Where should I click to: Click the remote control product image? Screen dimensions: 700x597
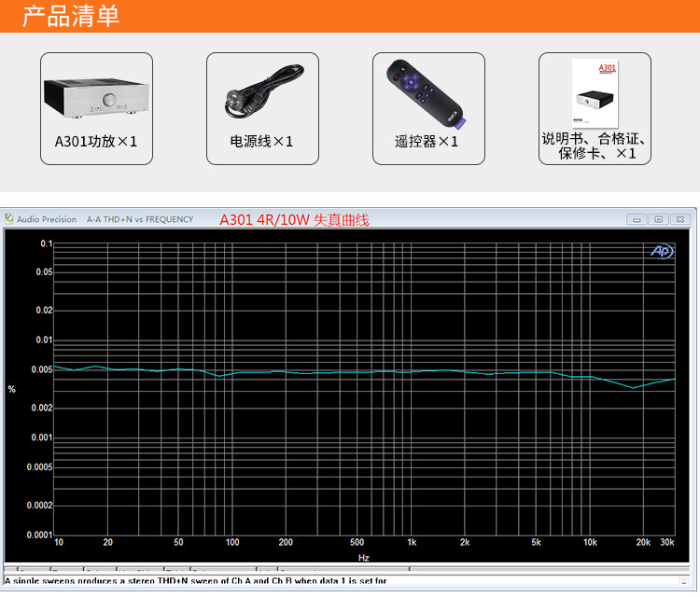click(x=427, y=94)
